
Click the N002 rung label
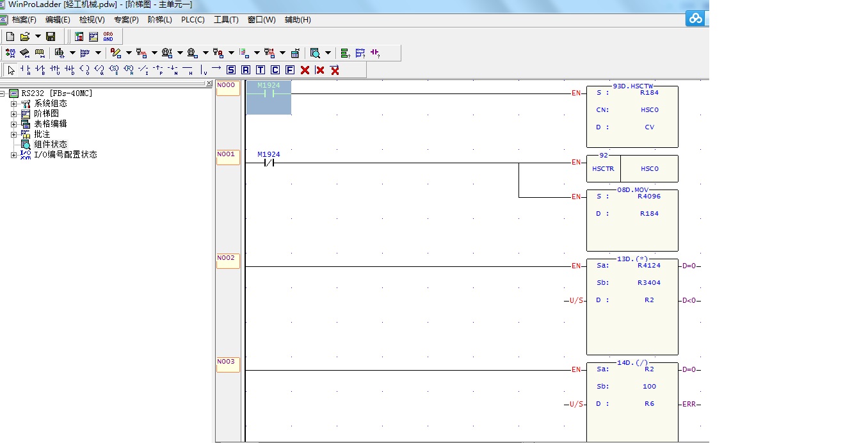point(227,259)
